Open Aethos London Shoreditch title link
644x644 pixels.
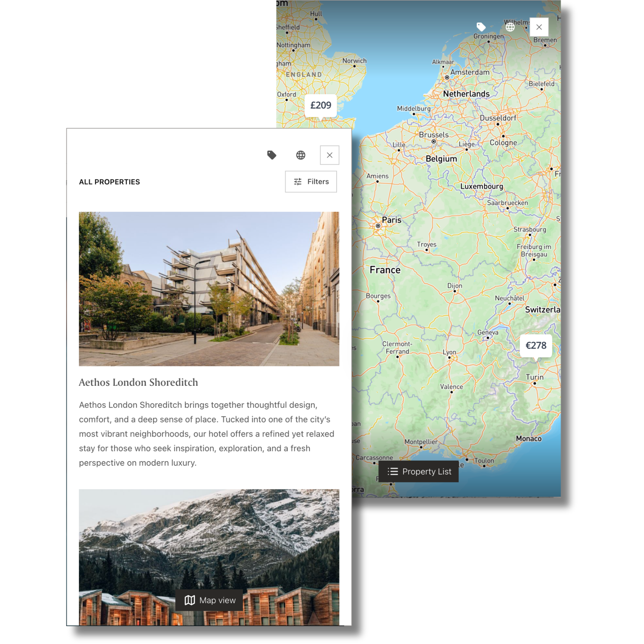138,382
